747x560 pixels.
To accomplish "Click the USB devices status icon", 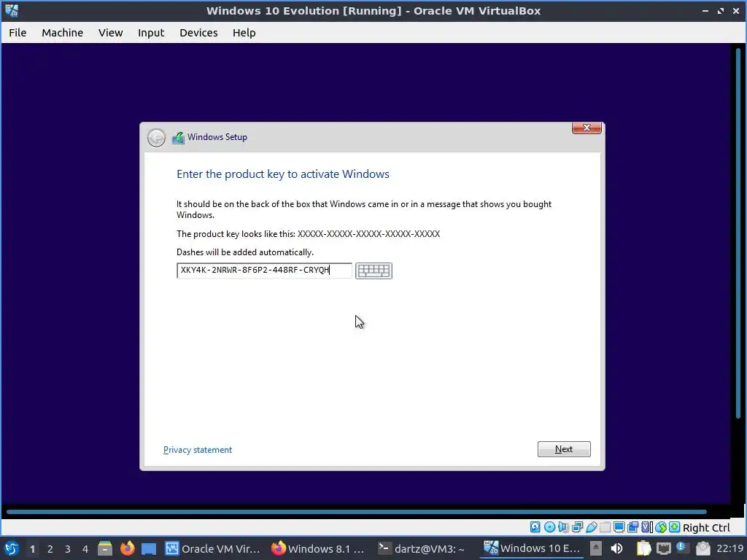I will pos(592,526).
